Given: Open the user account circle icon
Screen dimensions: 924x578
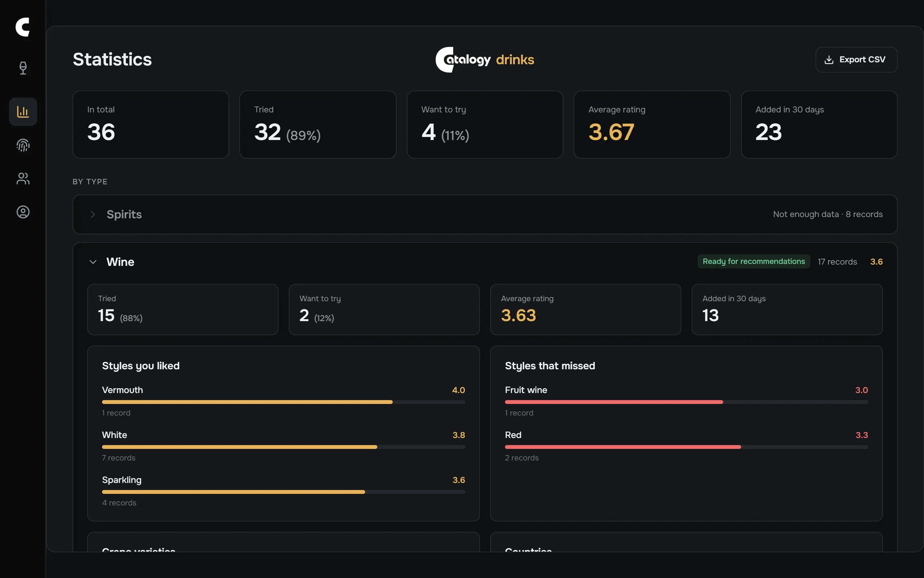Looking at the screenshot, I should [x=23, y=212].
